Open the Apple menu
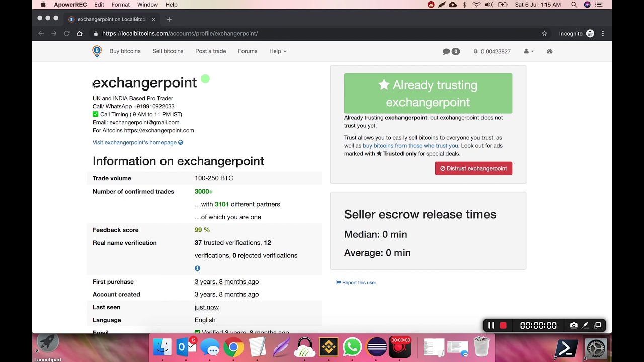This screenshot has height=362, width=644. pos(43,5)
